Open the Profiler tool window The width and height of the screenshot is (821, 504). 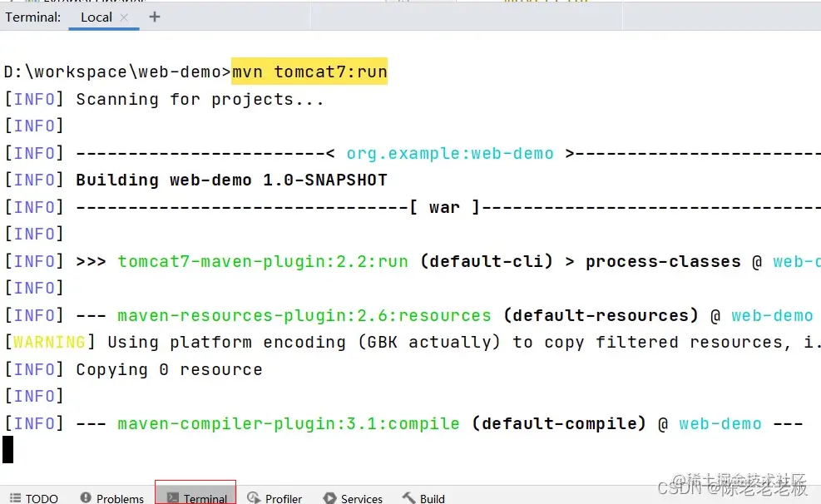coord(274,497)
